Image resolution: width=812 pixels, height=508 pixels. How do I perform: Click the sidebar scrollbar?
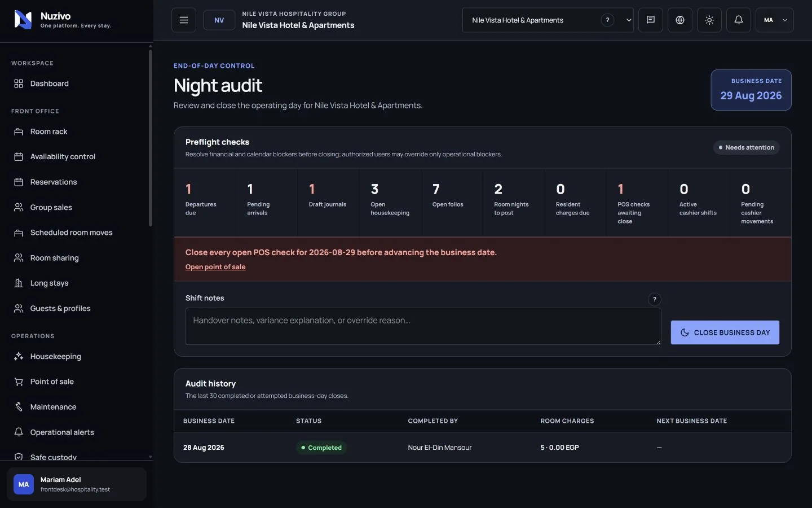(x=151, y=138)
